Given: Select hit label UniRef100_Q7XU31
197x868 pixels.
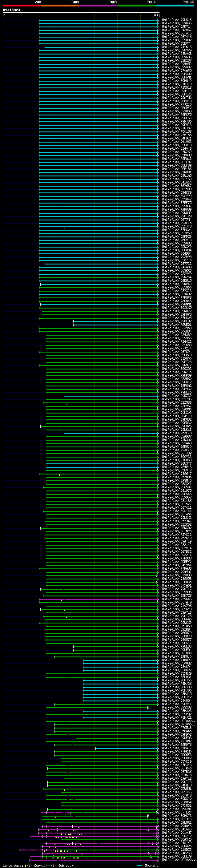Looking at the screenshot, I should pos(177,805).
